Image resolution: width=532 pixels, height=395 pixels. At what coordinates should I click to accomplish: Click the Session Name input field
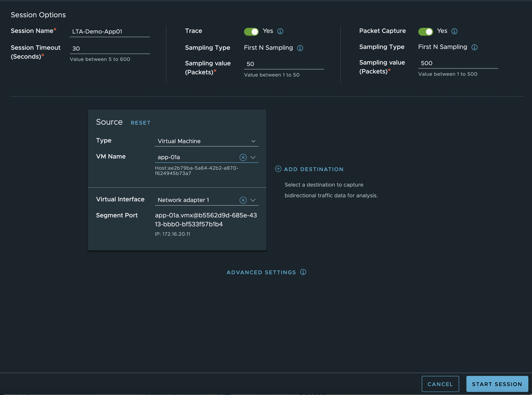point(110,31)
